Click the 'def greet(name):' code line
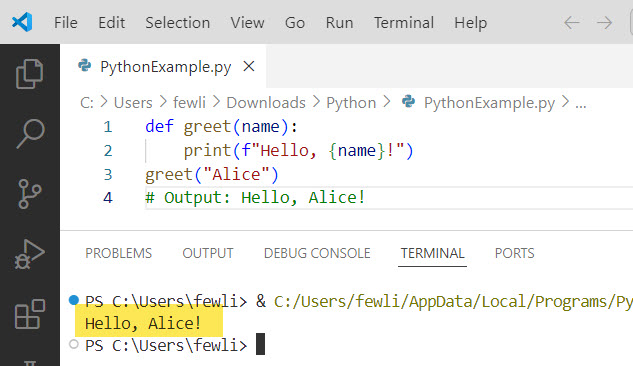Screen dimensions: 633x366 [221, 127]
